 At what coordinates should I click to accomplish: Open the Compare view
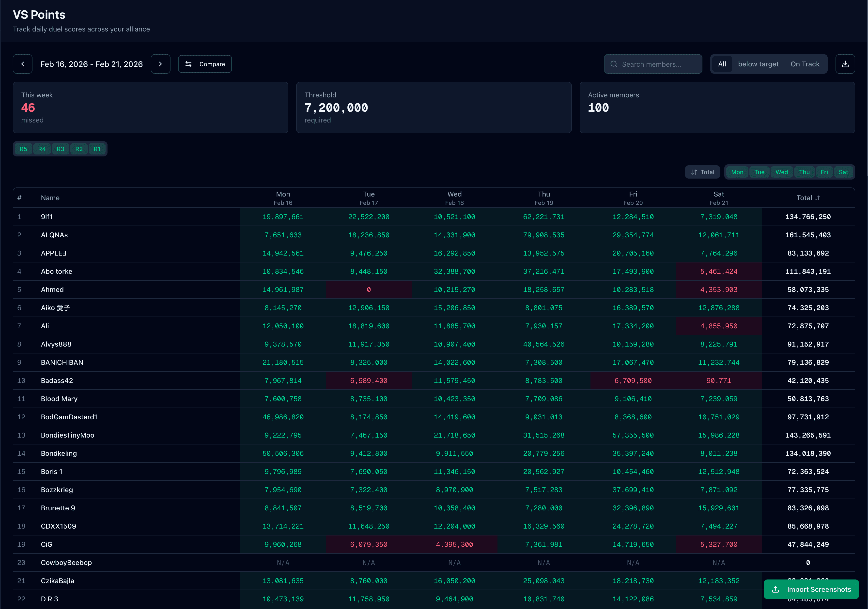point(205,64)
